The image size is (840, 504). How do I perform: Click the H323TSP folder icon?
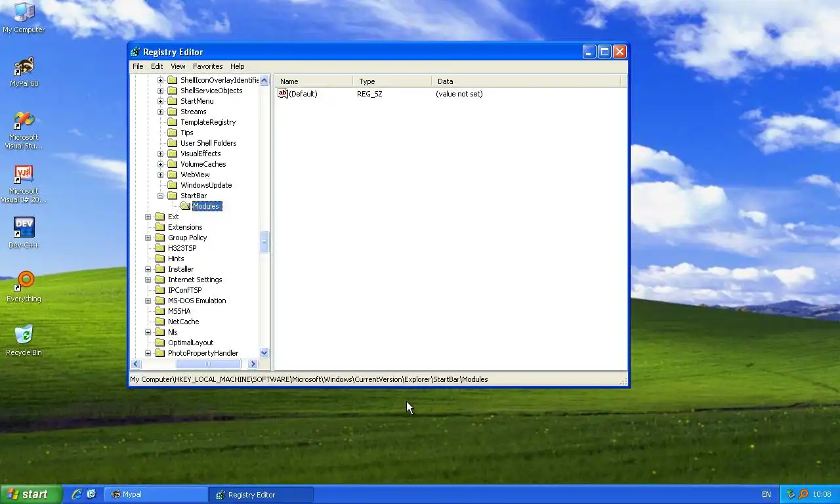(x=160, y=248)
